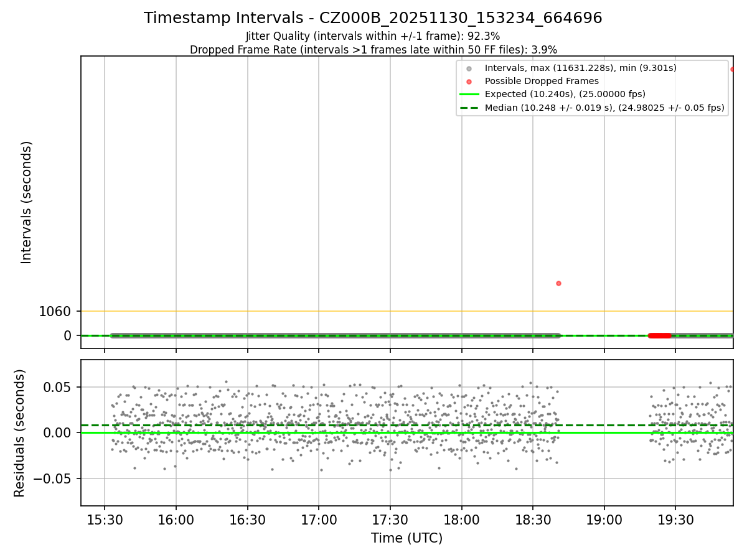Click the upper plot y-axis tick label '0'
Viewport: 747px width, 560px height.
[x=68, y=335]
